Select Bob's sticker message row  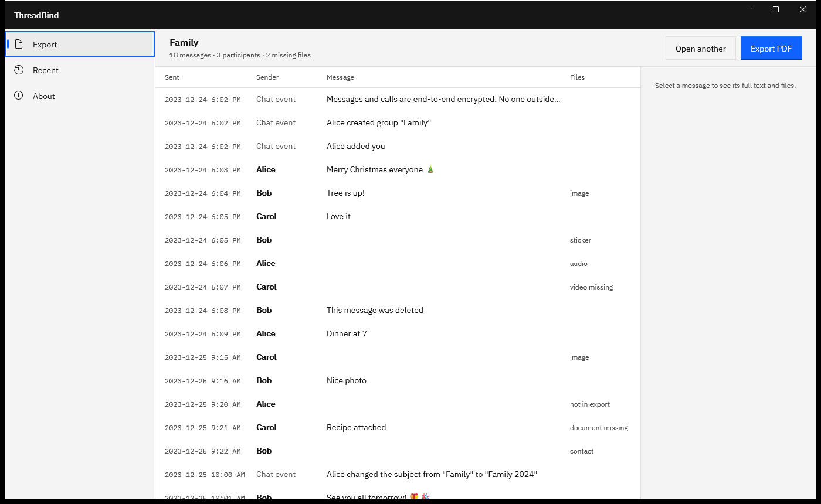(x=398, y=240)
